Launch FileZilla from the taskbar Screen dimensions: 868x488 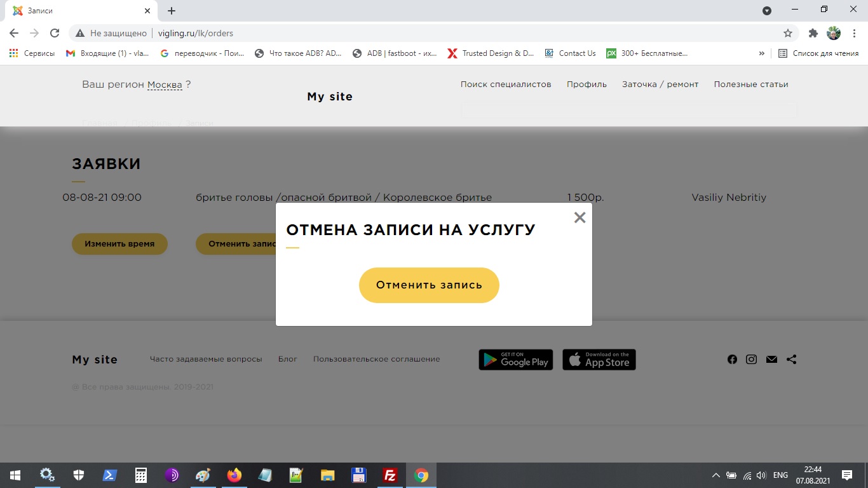[x=390, y=475]
